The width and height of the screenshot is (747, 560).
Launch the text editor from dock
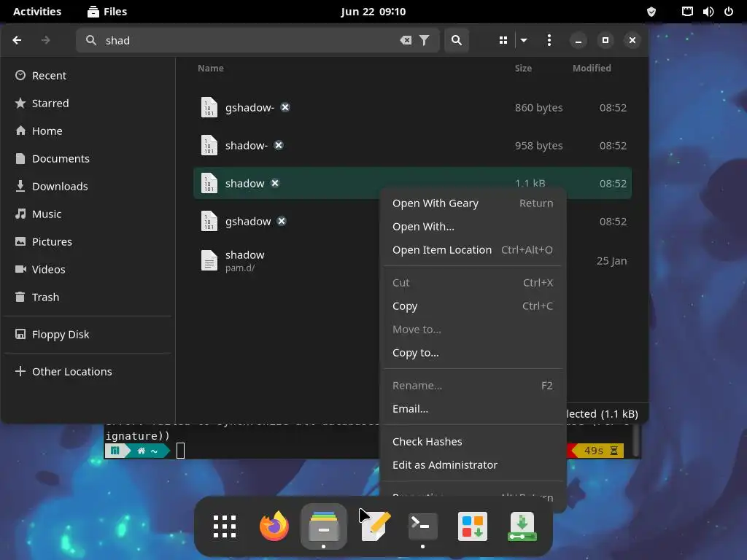click(x=374, y=526)
